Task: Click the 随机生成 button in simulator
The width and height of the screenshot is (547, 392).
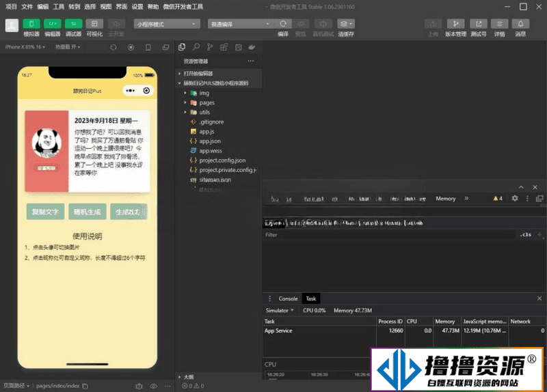Action: pos(88,212)
